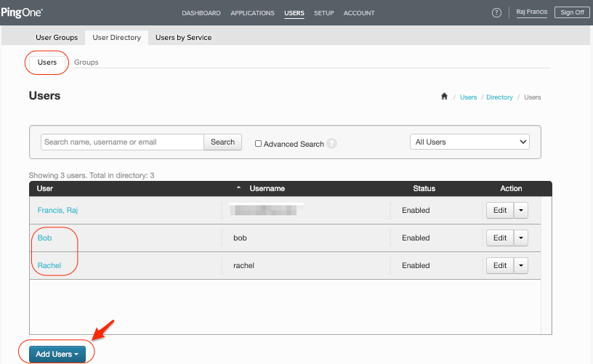Click the Sign Off button

[571, 12]
